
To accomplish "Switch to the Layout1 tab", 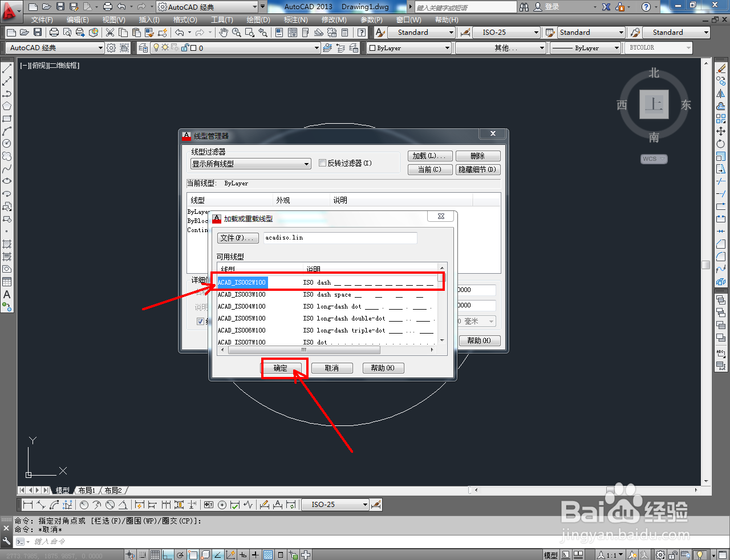I will tap(87, 490).
